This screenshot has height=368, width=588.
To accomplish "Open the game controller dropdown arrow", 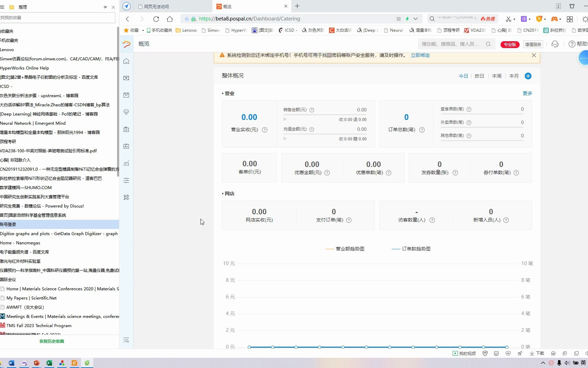I will (560, 19).
